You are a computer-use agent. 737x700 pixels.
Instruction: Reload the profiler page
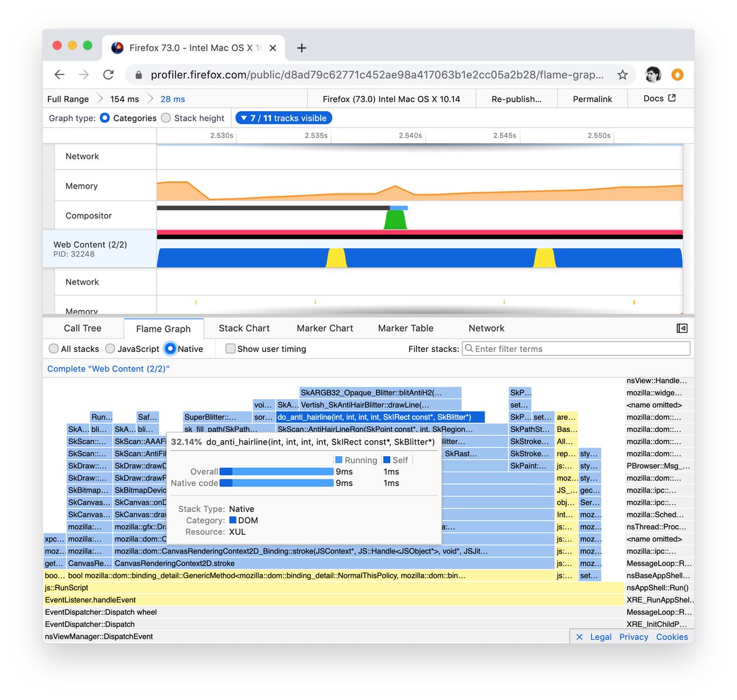pyautogui.click(x=109, y=74)
